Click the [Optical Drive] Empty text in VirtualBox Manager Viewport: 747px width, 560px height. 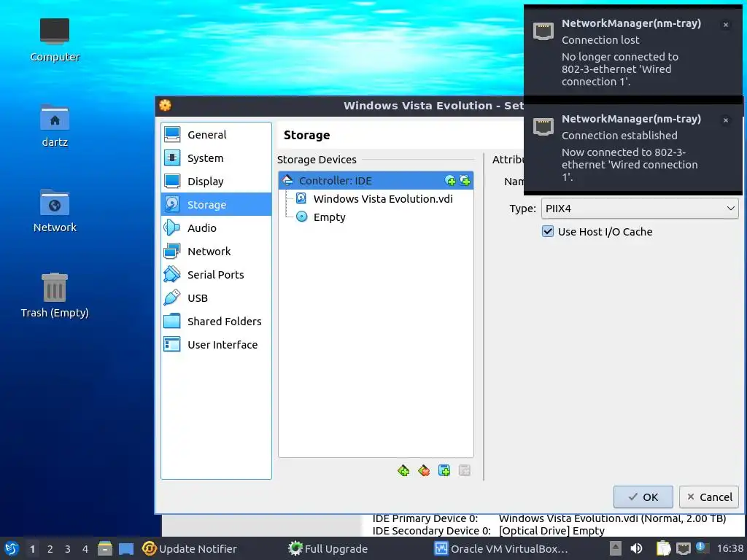pyautogui.click(x=551, y=531)
